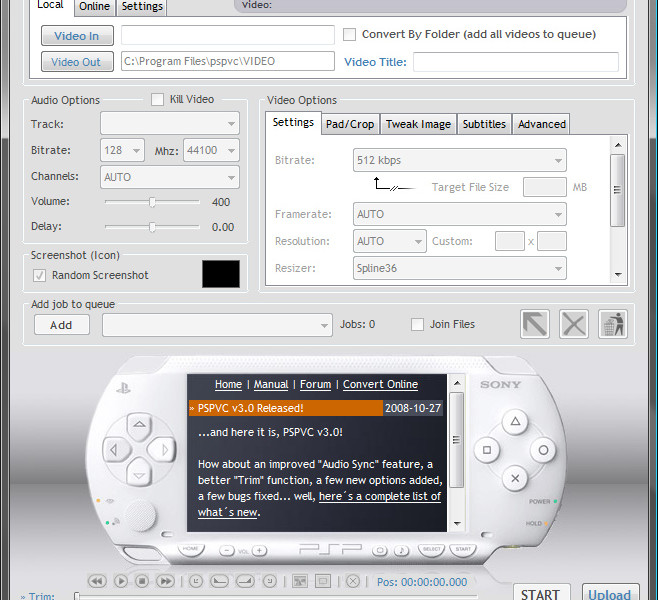The image size is (658, 600).
Task: Click the START conversion button
Action: 541,593
